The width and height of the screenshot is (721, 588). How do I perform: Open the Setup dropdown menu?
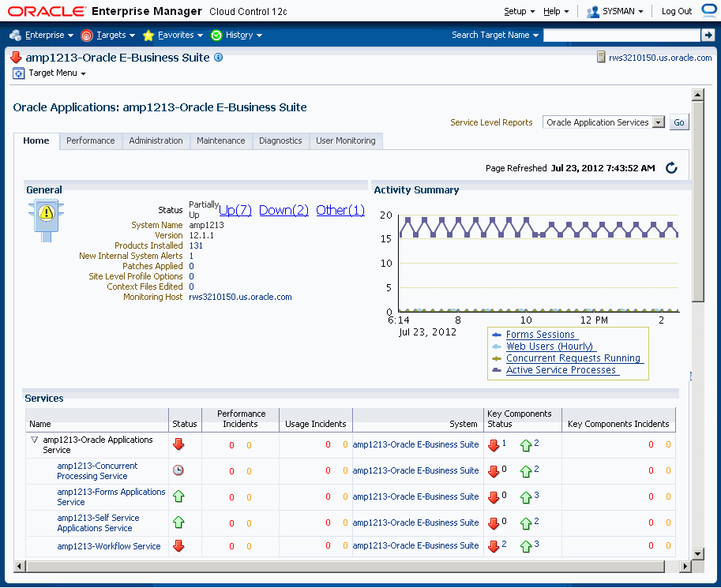pos(519,12)
